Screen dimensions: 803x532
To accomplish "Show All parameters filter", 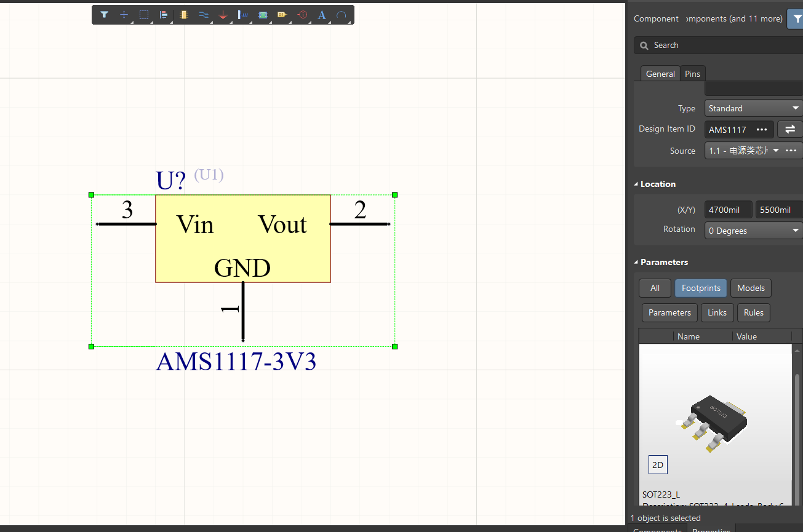I will click(655, 288).
